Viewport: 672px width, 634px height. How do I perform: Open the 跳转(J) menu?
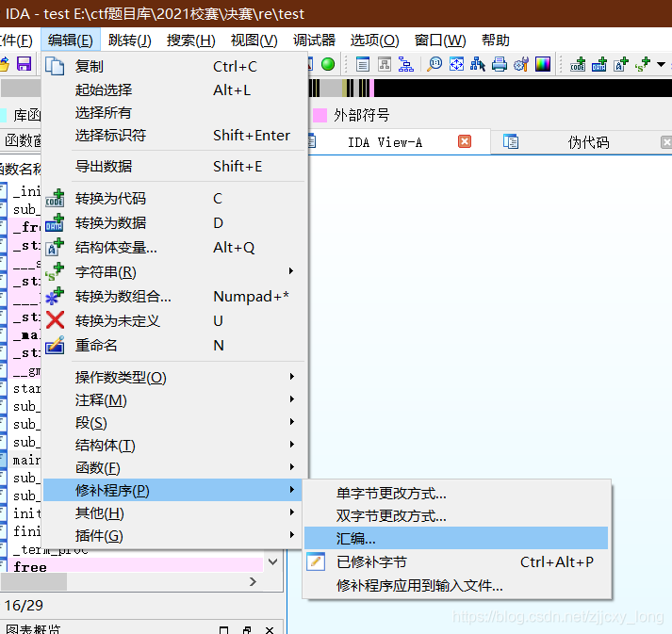130,41
